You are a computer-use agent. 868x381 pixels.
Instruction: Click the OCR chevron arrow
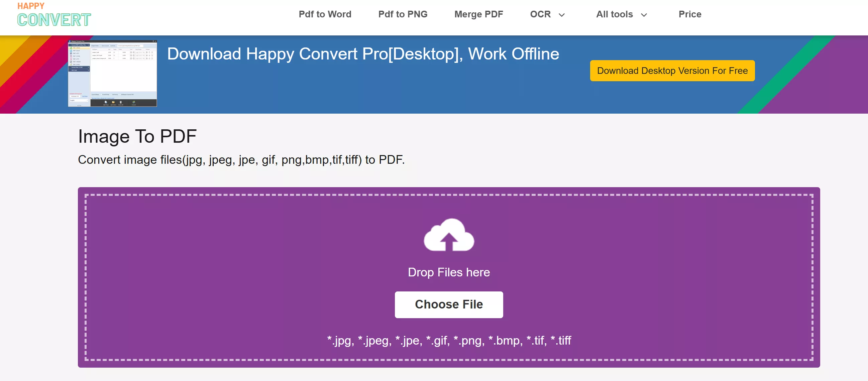click(561, 15)
